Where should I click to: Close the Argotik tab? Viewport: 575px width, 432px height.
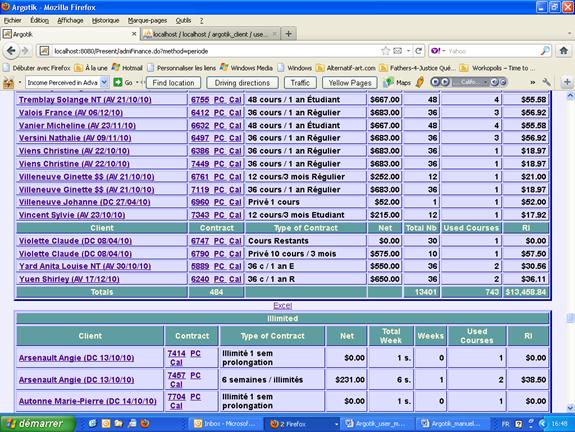tap(134, 34)
